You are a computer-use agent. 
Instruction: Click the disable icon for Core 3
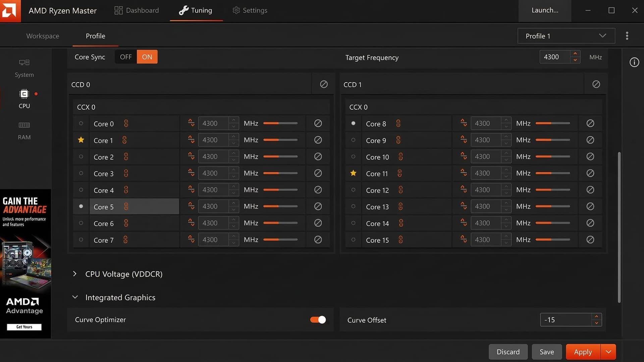tap(318, 173)
